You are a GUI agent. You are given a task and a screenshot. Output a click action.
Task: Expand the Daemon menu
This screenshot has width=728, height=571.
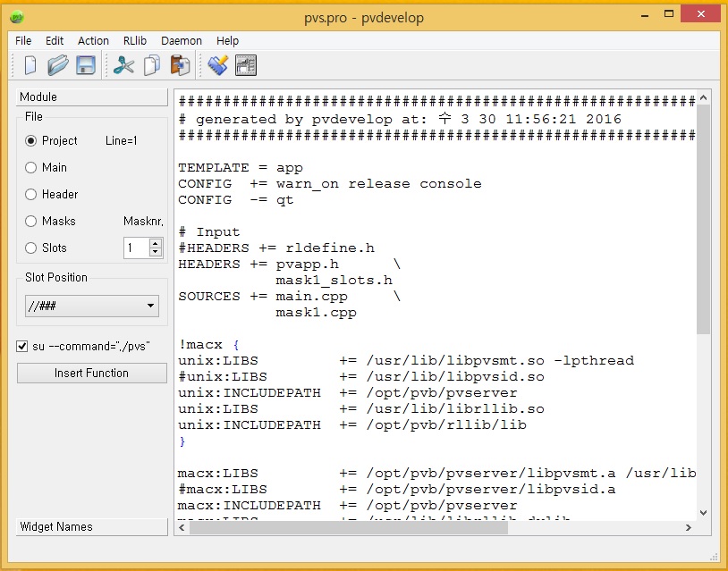(182, 40)
